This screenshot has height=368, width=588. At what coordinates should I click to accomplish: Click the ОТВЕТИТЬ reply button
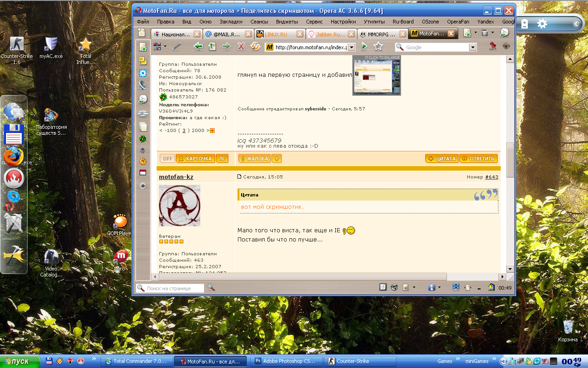[478, 159]
